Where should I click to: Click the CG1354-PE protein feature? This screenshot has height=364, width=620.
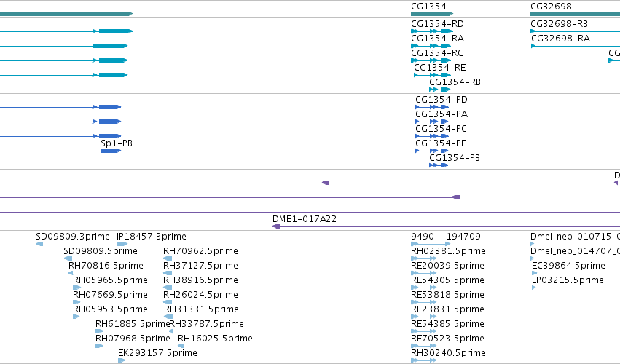coord(432,151)
